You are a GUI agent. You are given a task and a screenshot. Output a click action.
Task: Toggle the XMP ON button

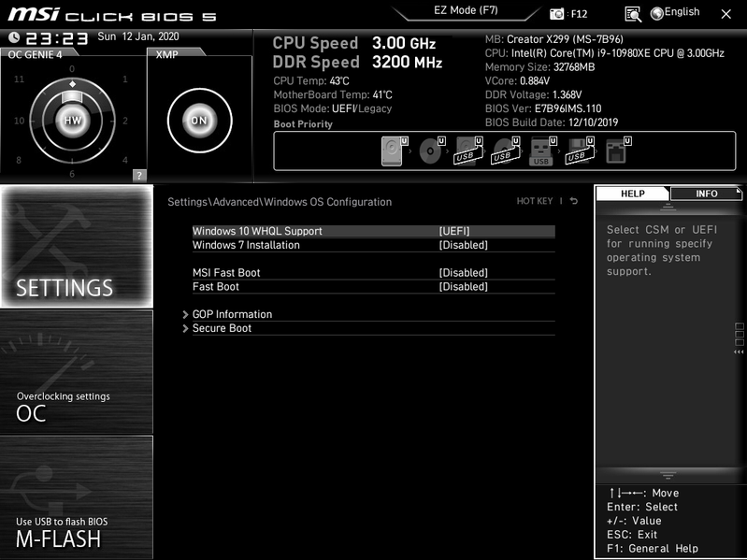pos(200,121)
